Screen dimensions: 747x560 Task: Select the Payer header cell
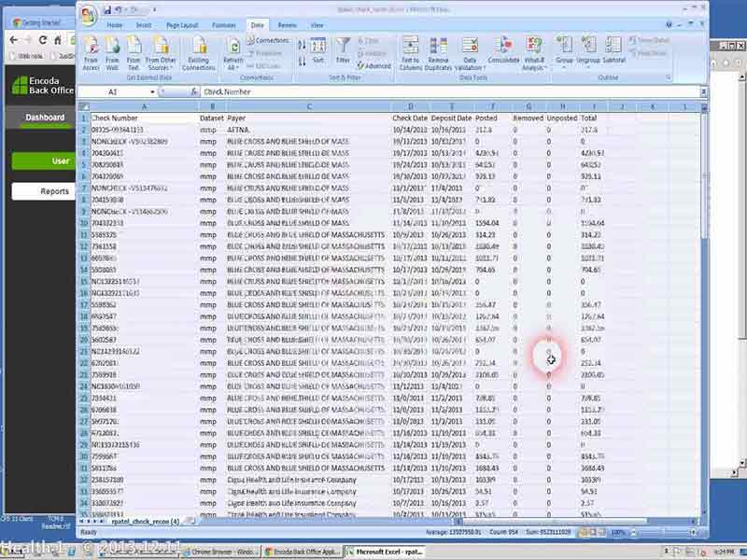coord(309,119)
